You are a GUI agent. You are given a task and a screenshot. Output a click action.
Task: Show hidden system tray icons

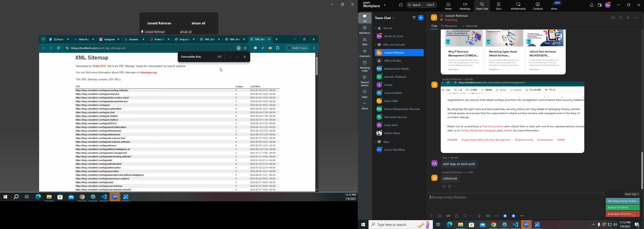coord(593,225)
